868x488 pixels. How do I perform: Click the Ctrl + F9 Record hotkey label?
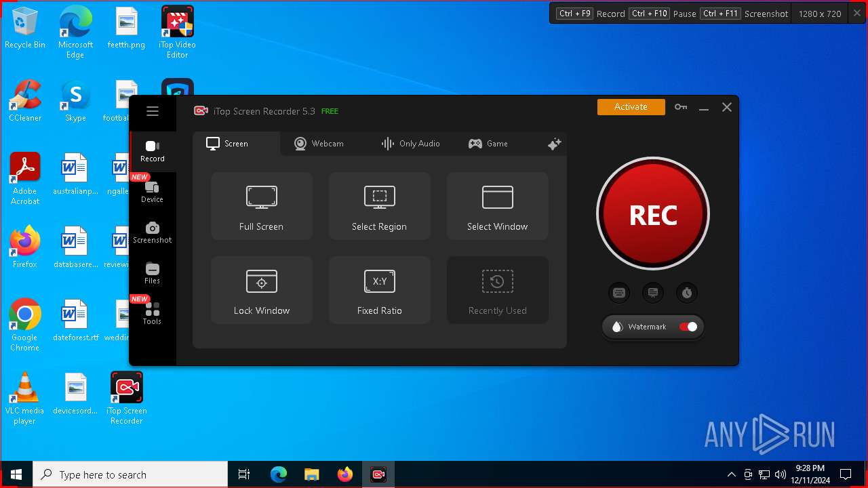tap(591, 14)
